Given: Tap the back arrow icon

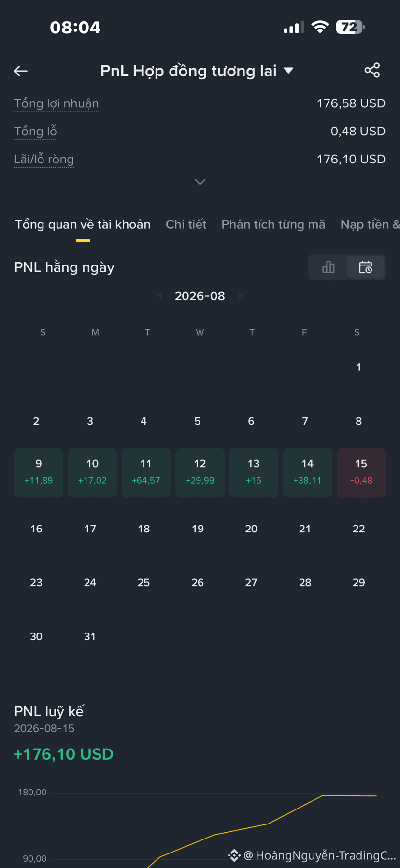Looking at the screenshot, I should pyautogui.click(x=21, y=71).
